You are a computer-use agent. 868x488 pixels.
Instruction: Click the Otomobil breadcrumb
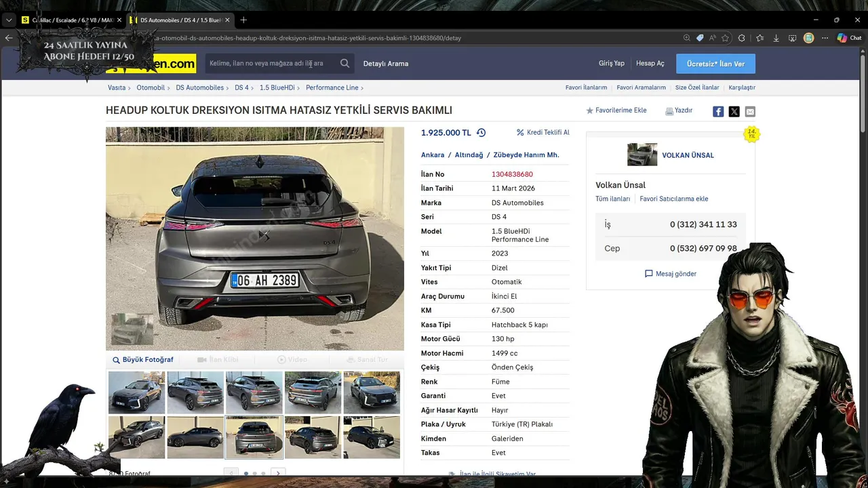pos(151,87)
